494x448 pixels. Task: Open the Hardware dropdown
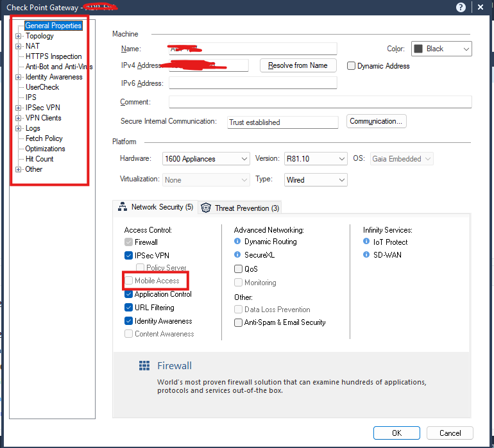point(206,159)
